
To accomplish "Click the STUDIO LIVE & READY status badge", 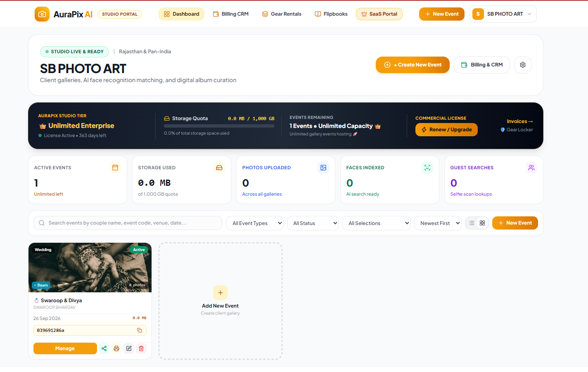I will [74, 52].
